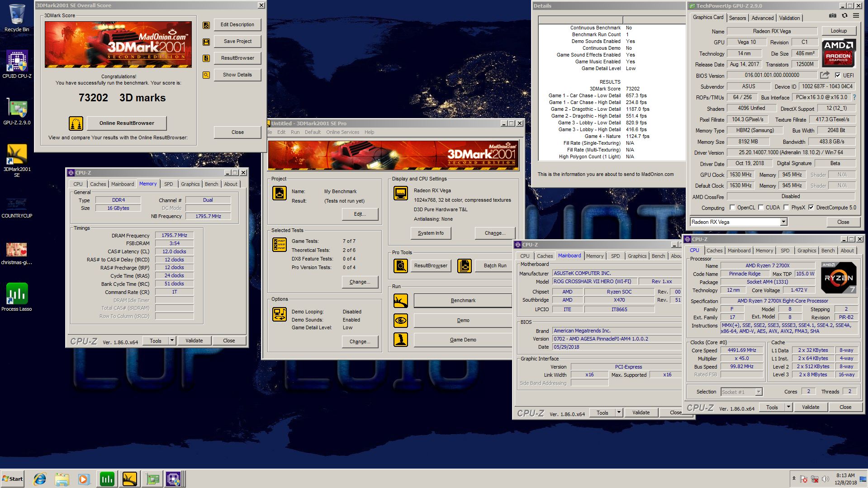Open the Advanced tab in GPU-Z

762,18
